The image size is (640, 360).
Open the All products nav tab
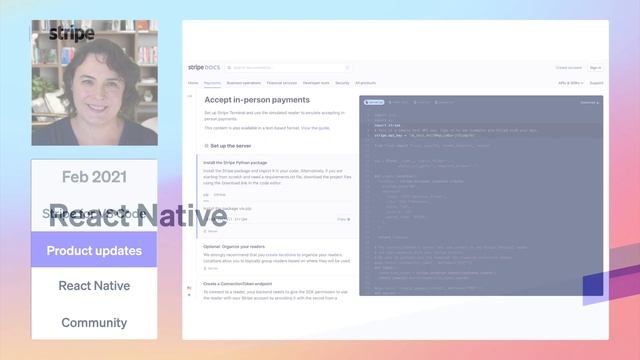pos(366,83)
